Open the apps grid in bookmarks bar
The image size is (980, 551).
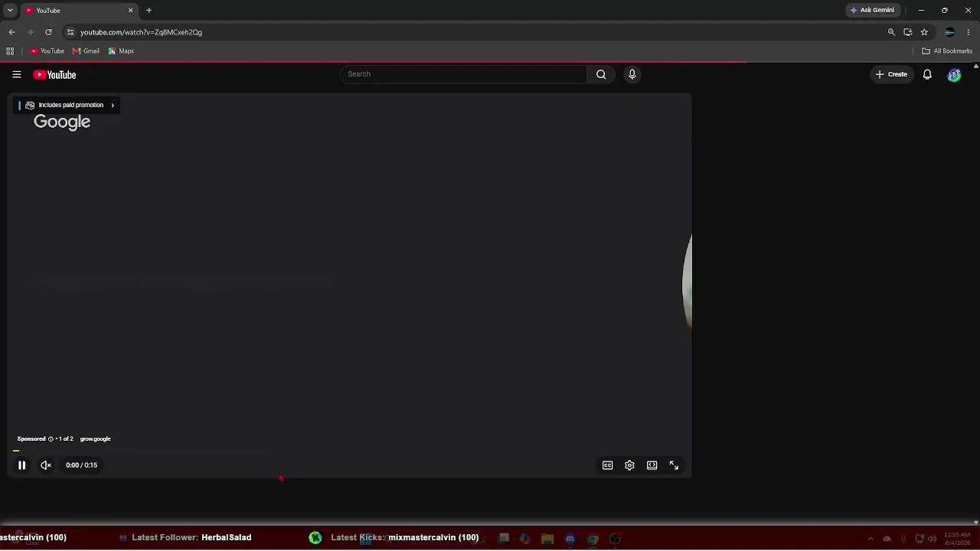coord(10,51)
